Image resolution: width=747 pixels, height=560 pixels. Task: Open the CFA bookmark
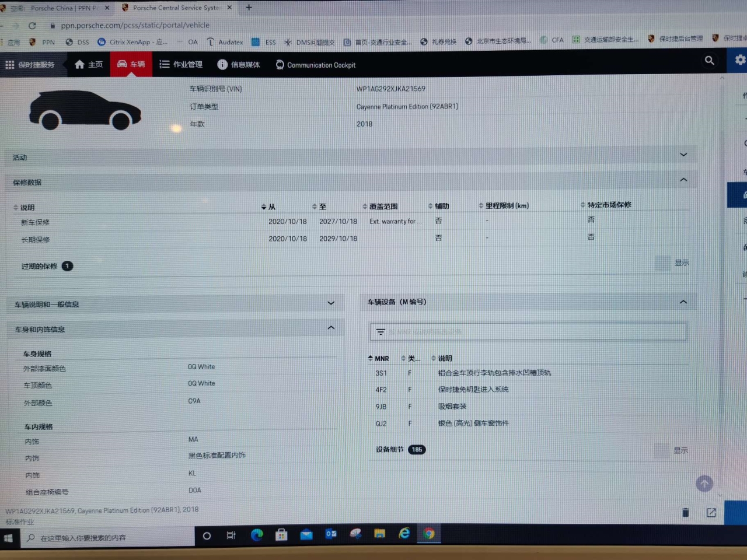tap(551, 40)
